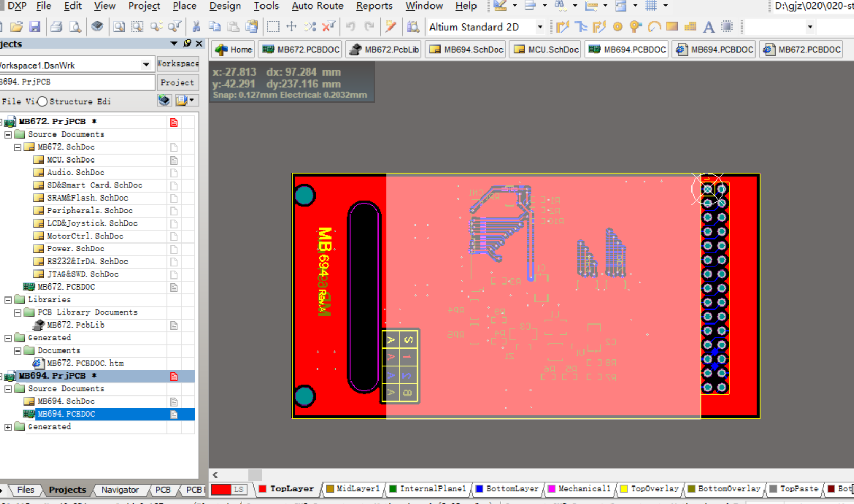Viewport: 854px width, 504px height.
Task: Select the Place Fill rectangle tool icon
Action: coord(672,26)
